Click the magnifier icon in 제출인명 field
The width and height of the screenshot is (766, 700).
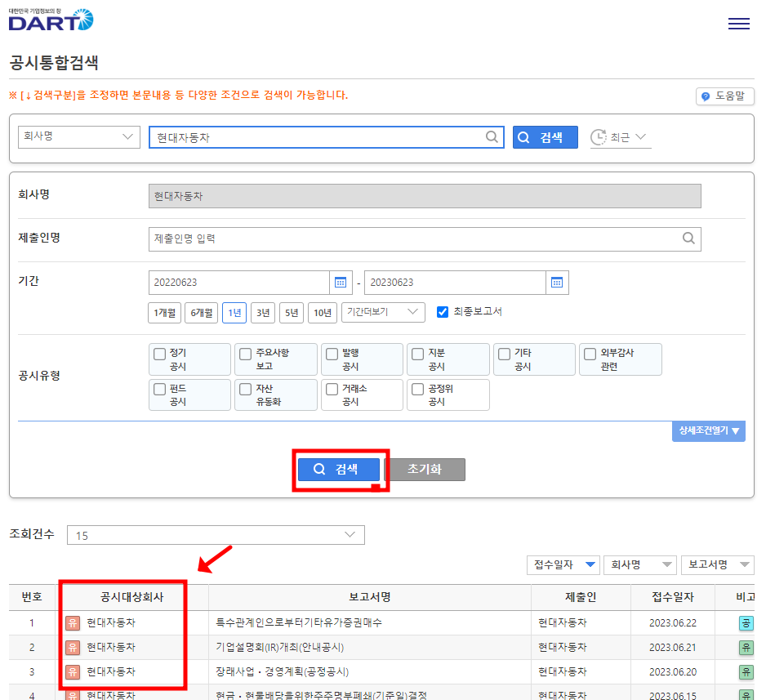(x=688, y=239)
